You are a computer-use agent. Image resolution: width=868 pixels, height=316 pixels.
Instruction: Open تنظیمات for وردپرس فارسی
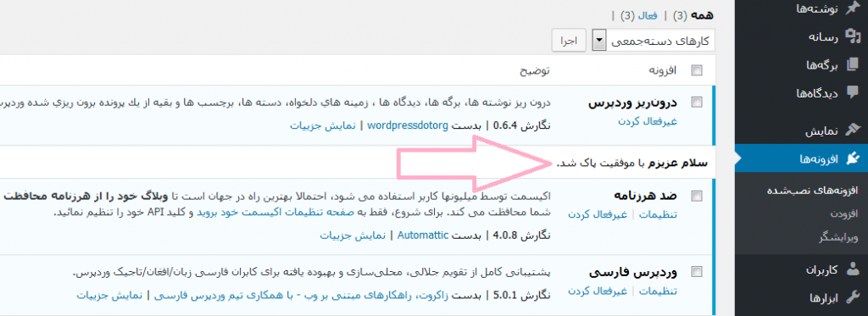pyautogui.click(x=658, y=291)
